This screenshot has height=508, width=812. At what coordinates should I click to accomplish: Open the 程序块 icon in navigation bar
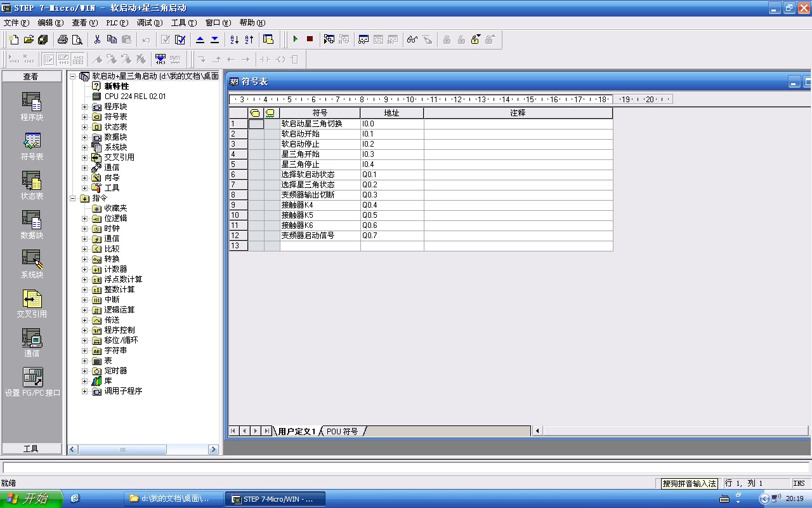tap(32, 106)
